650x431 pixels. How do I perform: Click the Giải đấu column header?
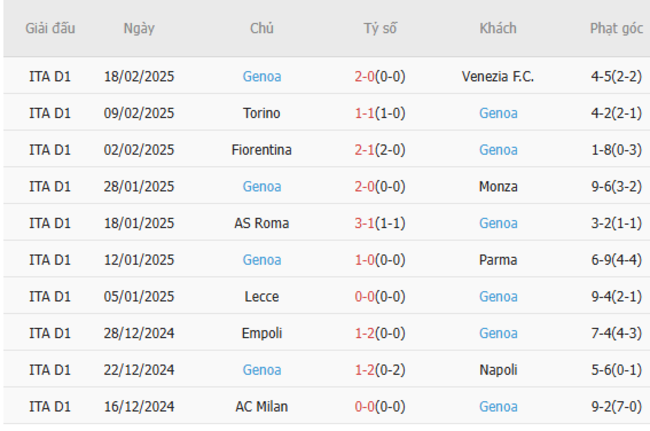[x=50, y=29]
